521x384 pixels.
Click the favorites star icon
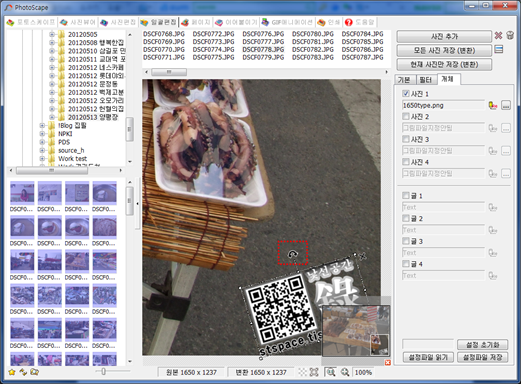point(12,372)
